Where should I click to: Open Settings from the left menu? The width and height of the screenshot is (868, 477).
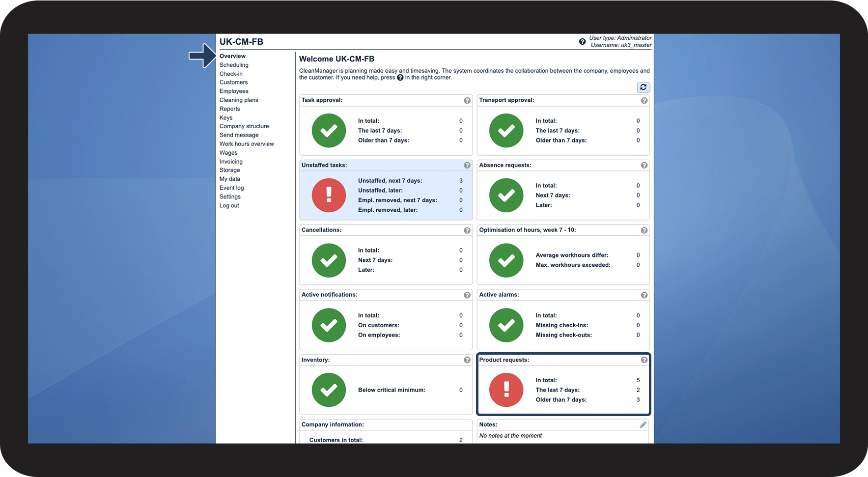(x=230, y=197)
